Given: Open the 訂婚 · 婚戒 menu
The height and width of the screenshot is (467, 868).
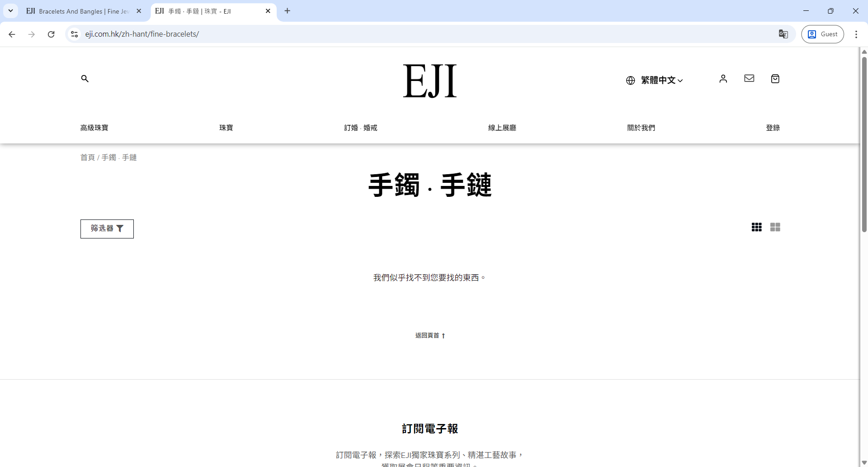Looking at the screenshot, I should coord(361,128).
